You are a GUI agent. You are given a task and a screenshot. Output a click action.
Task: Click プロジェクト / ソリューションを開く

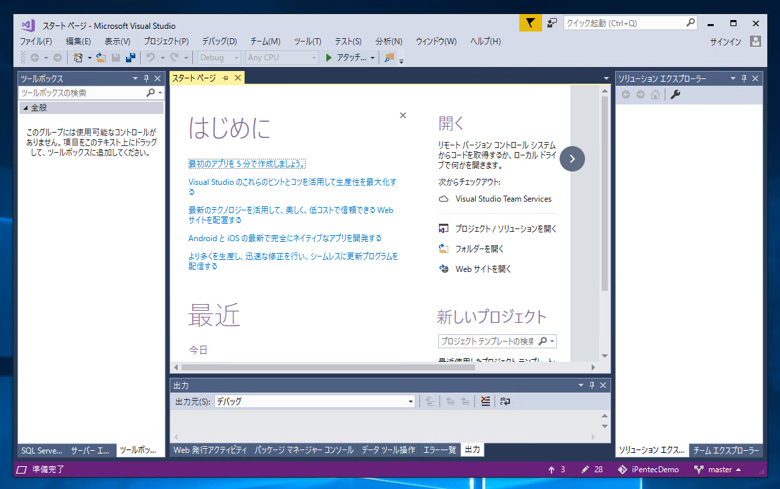point(506,229)
